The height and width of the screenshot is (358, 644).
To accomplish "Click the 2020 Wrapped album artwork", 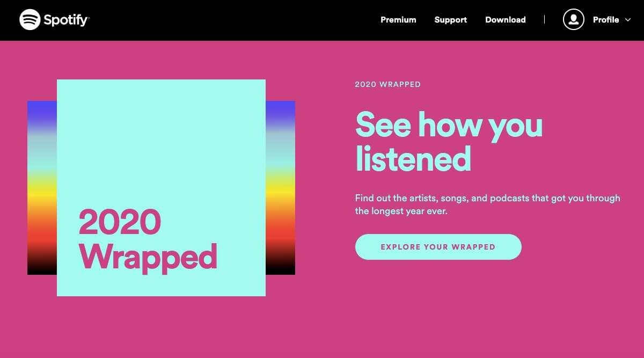I will pyautogui.click(x=161, y=188).
